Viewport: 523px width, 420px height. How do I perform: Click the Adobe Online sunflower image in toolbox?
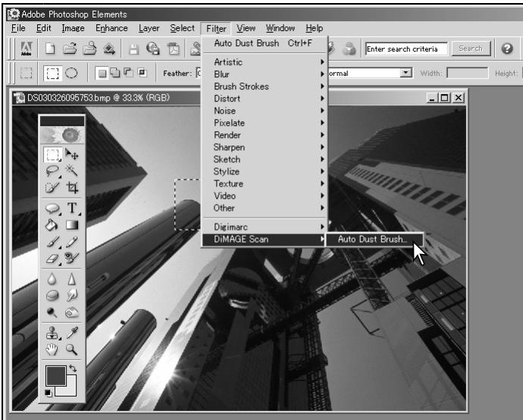(x=62, y=135)
